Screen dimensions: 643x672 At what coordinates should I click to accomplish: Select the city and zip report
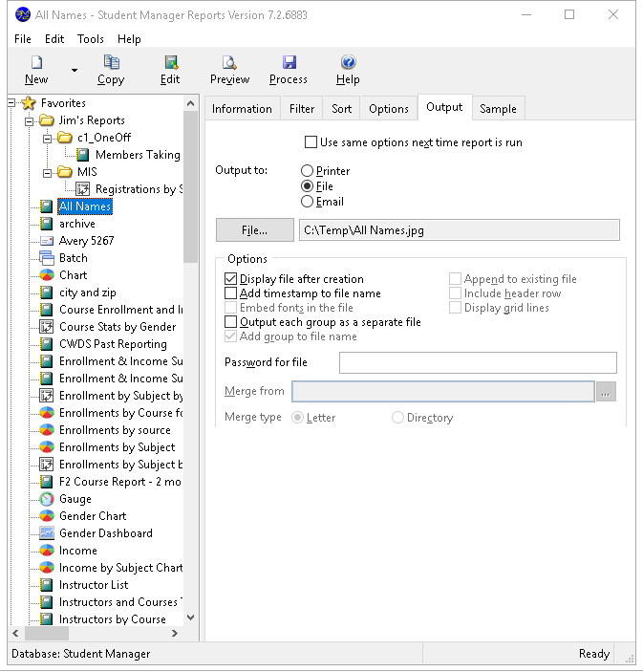click(87, 293)
